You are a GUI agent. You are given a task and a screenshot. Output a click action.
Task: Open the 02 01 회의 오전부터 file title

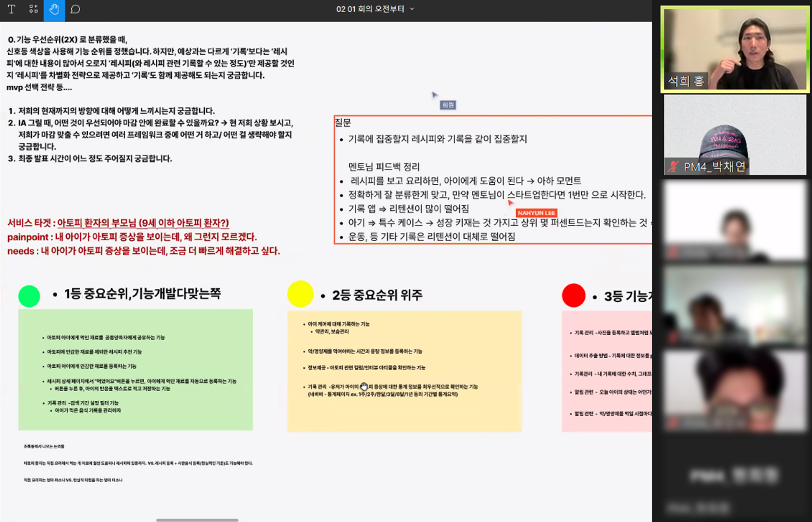(x=370, y=9)
